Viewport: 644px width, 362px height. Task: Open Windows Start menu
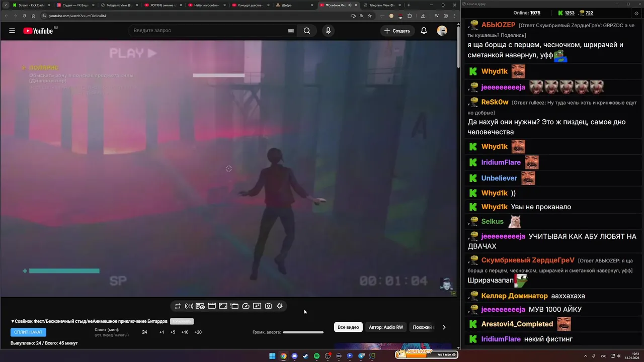point(272,356)
